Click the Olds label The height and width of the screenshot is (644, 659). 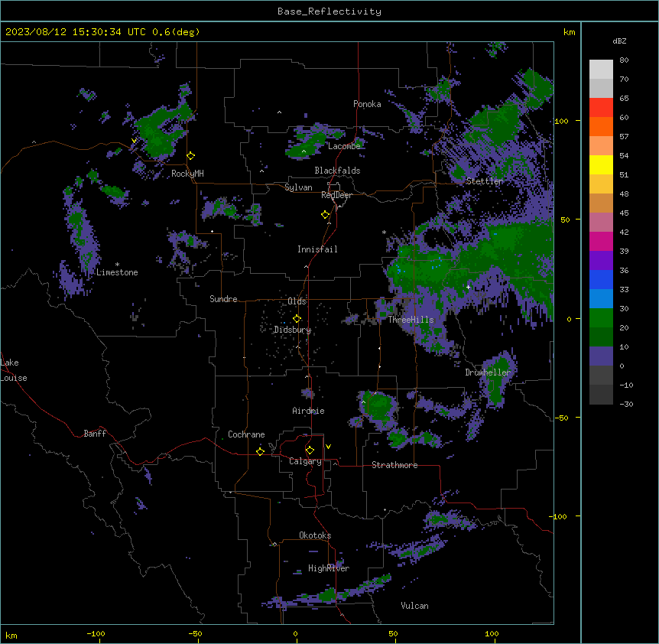[x=297, y=301]
